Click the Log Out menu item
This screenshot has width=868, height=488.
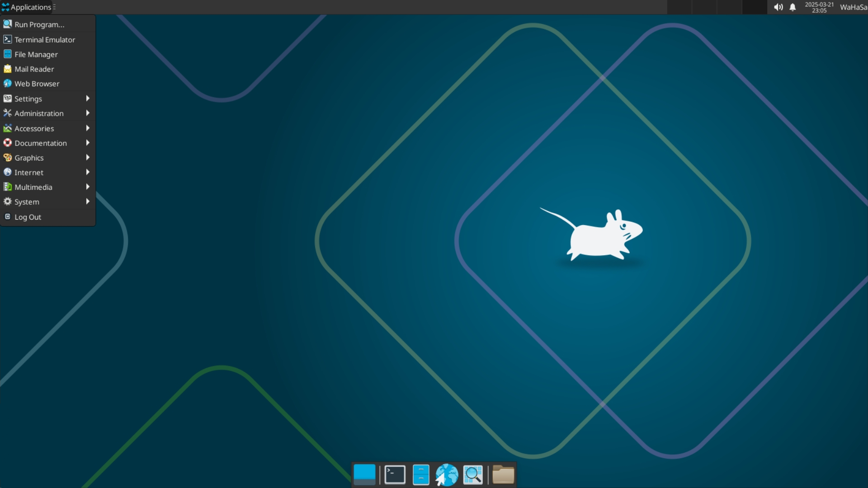pyautogui.click(x=28, y=217)
